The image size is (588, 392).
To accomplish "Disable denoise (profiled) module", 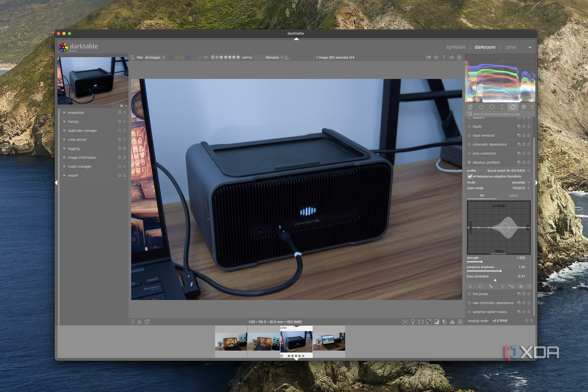I will point(469,163).
